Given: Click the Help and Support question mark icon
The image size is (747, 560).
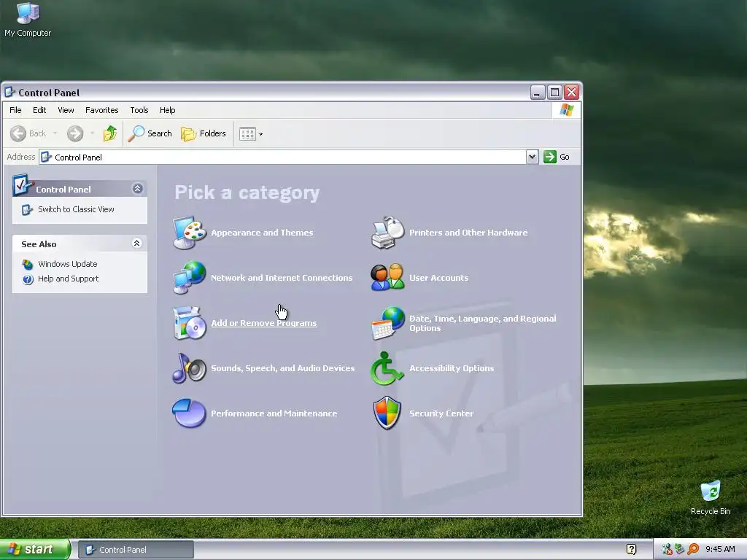Looking at the screenshot, I should [x=28, y=279].
